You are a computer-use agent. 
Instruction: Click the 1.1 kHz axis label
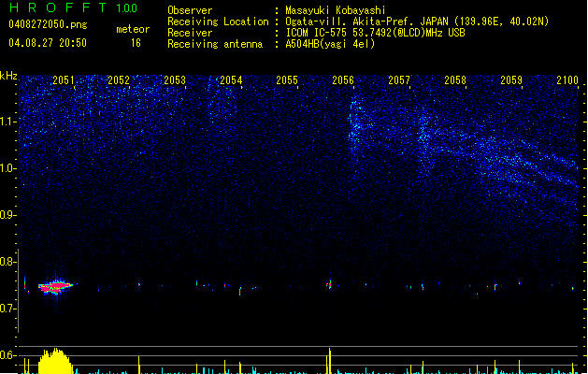(x=8, y=122)
